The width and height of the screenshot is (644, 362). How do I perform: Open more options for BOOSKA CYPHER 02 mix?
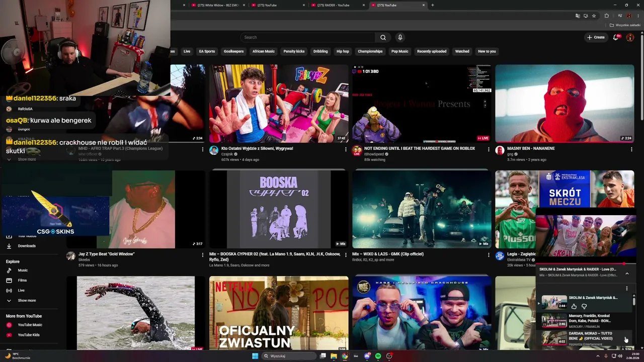tap(346, 255)
